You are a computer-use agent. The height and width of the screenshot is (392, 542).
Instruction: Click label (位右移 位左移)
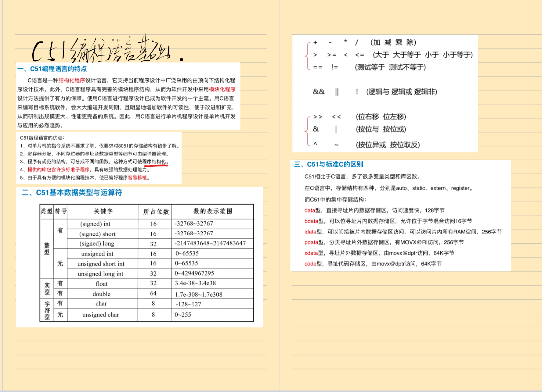[381, 117]
